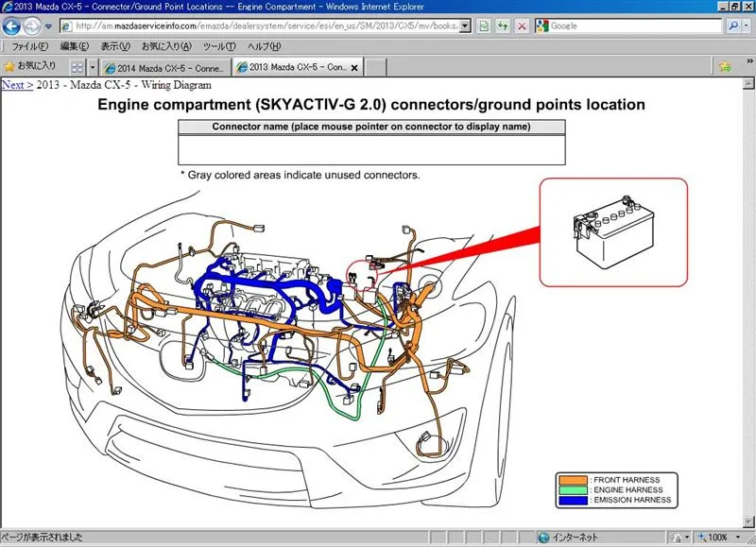Switch to the 2014 Mazda CX-5 tab
756x547 pixels.
click(165, 68)
